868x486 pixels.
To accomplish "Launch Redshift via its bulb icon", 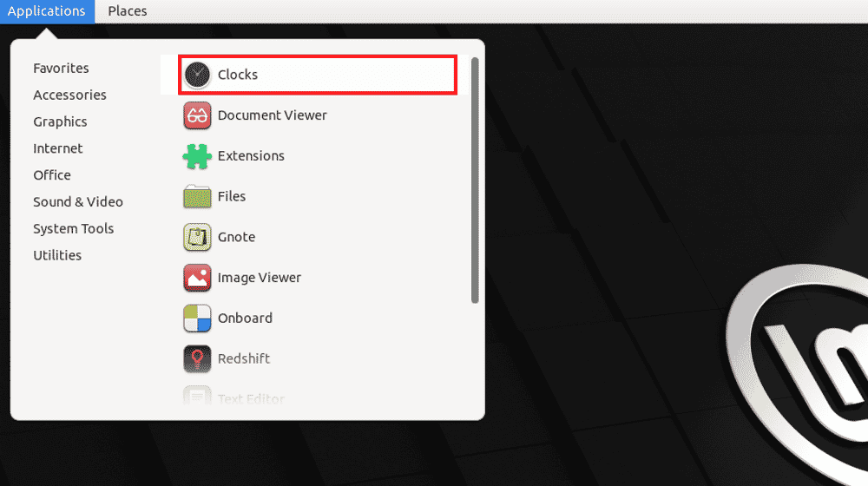I will point(197,358).
